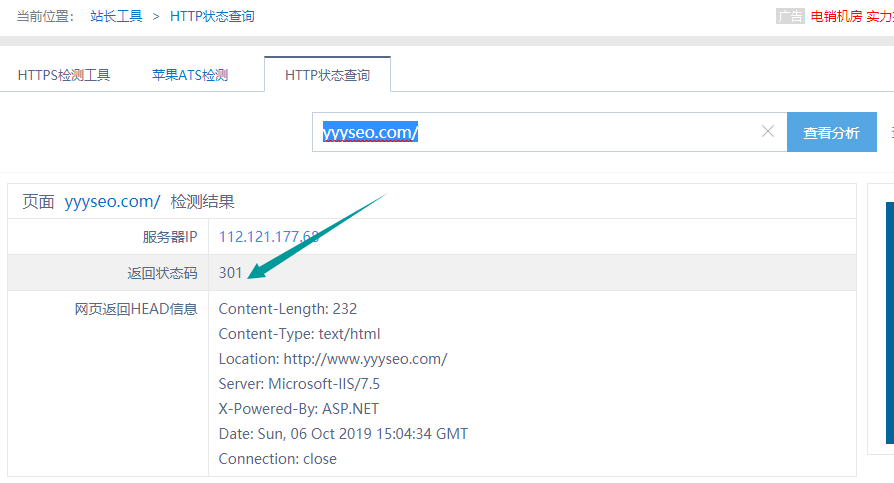Click the 广告 label badge

(790, 16)
